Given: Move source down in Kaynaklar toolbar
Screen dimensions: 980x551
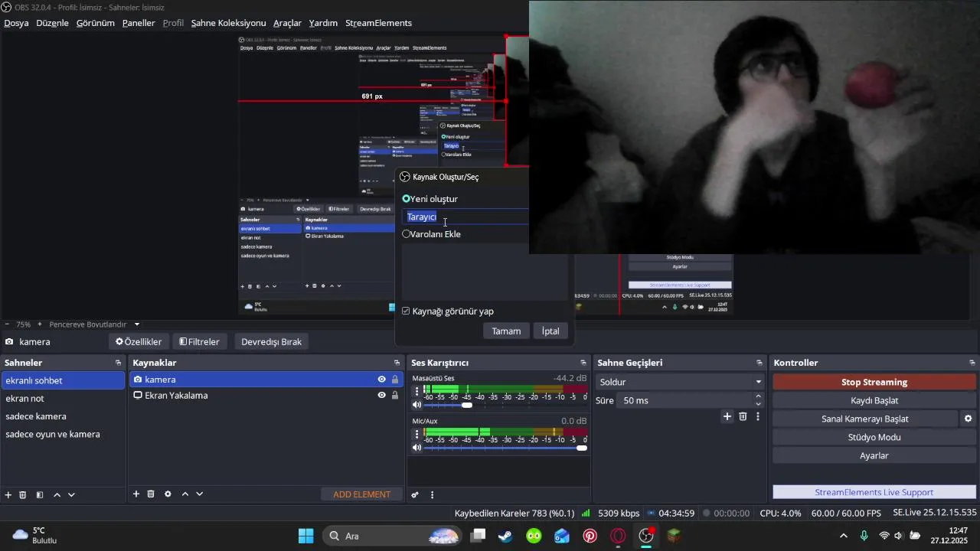Looking at the screenshot, I should (199, 494).
